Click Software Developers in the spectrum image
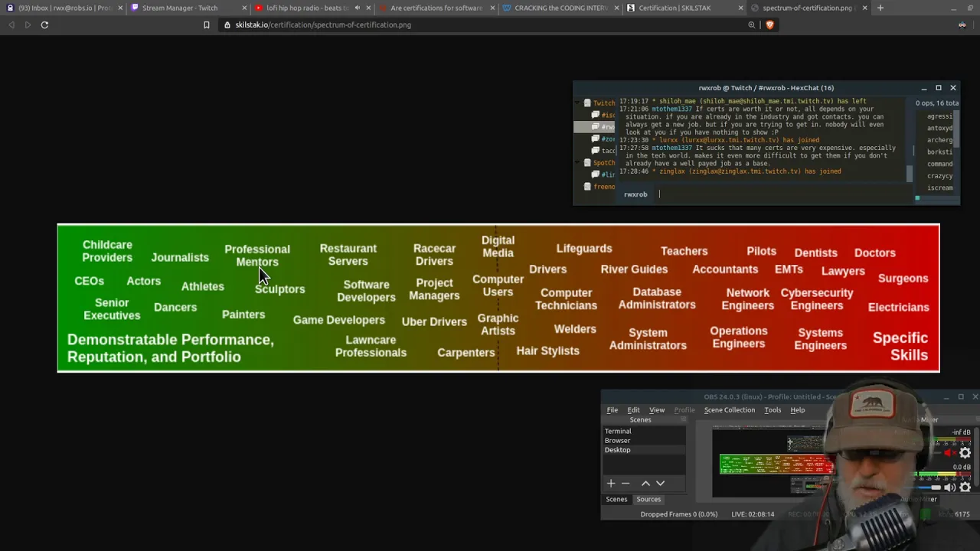 (366, 291)
